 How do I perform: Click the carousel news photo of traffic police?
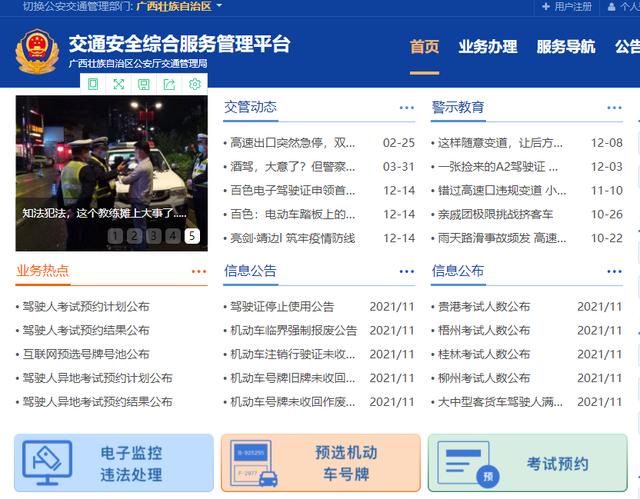[111, 173]
